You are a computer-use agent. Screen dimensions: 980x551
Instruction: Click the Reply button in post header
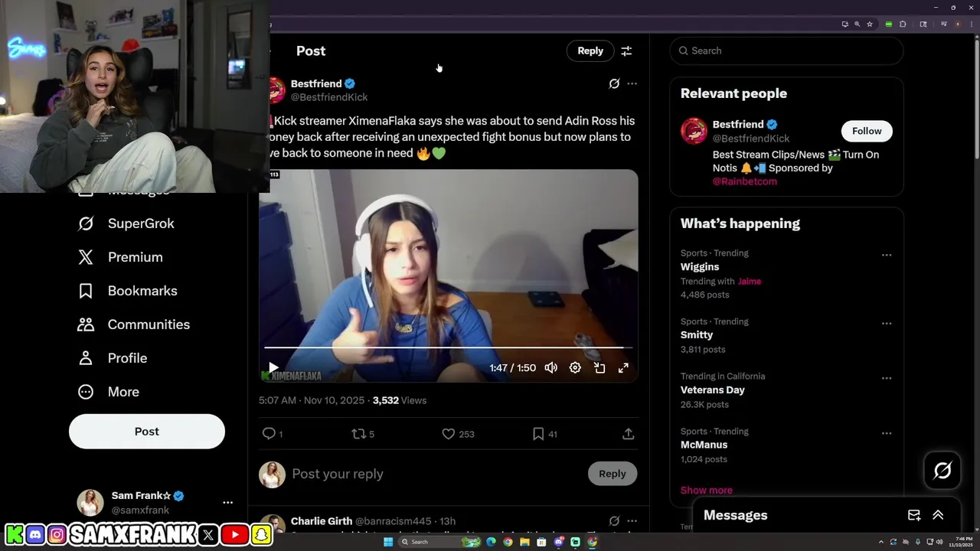[x=590, y=51]
